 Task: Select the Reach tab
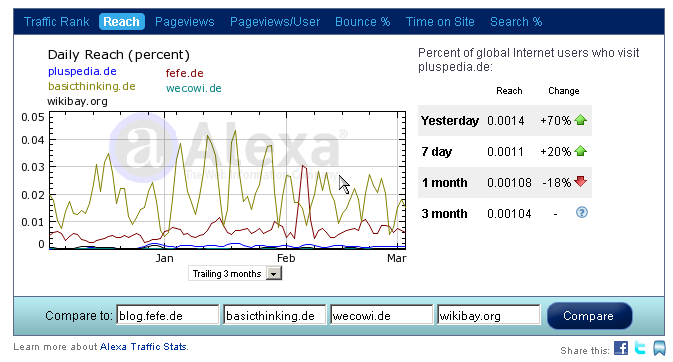[121, 22]
